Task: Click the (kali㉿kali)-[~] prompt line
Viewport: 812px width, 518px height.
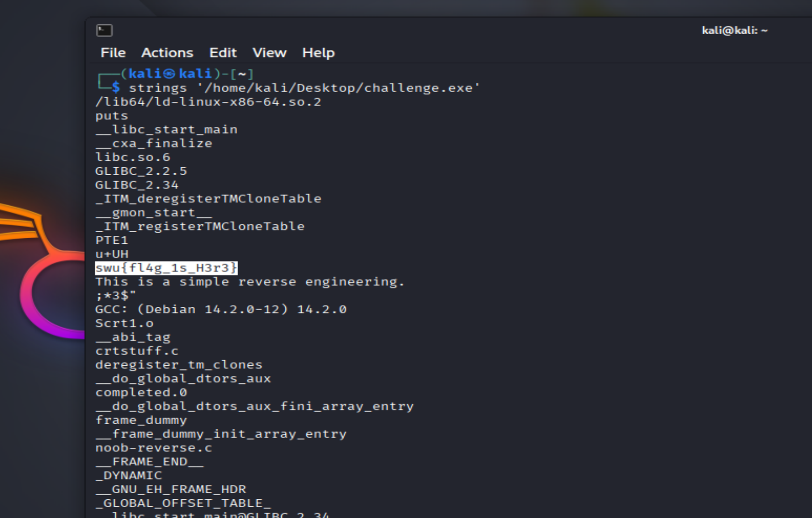Action: pyautogui.click(x=176, y=74)
